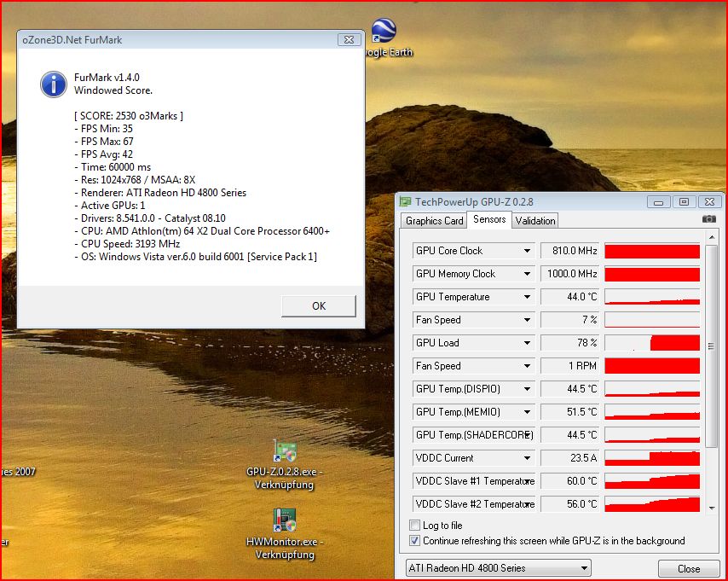
Task: Select the Sensors tab
Action: click(489, 219)
